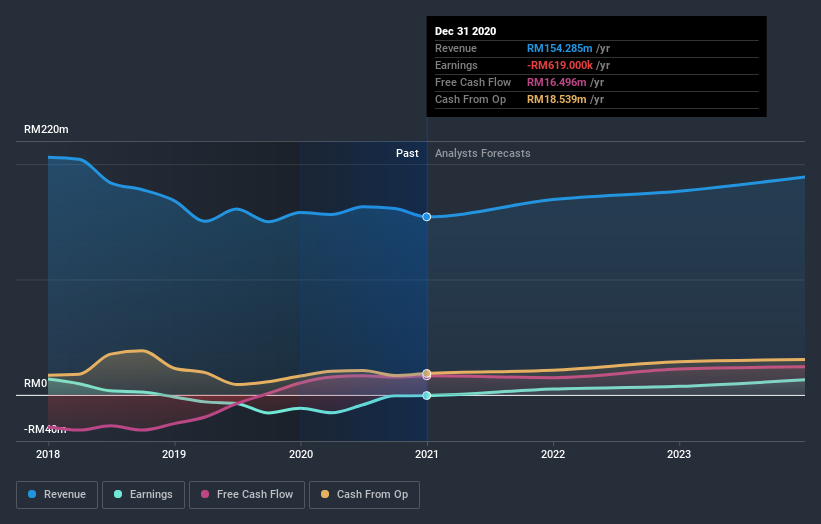Select the 2022 x-axis label
This screenshot has width=821, height=524.
[553, 454]
